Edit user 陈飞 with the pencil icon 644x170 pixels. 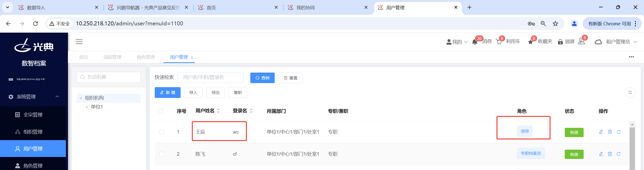tap(601, 154)
